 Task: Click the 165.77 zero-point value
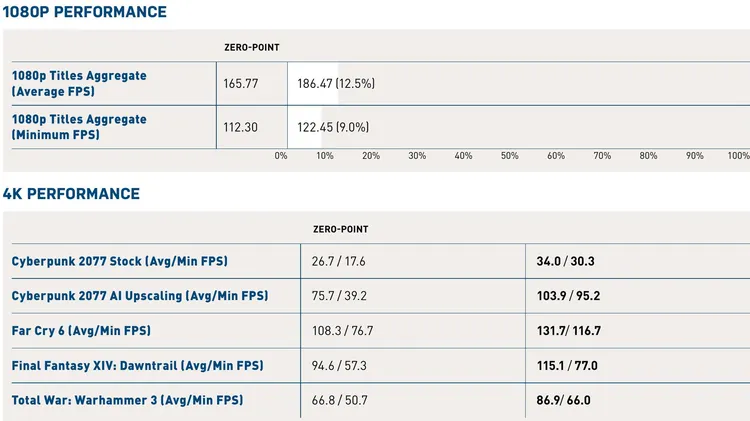click(x=241, y=84)
